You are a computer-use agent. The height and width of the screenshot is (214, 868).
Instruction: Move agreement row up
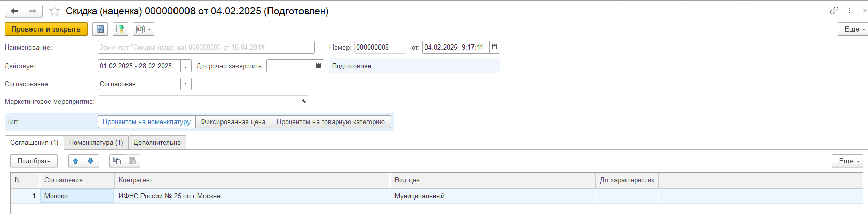coord(76,161)
